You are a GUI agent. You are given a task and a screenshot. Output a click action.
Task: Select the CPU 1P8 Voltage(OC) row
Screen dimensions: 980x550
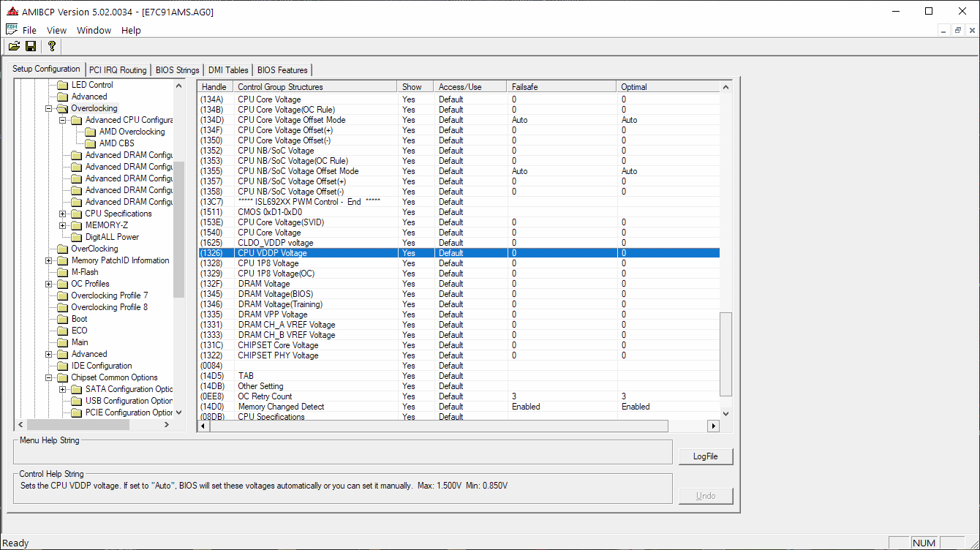click(459, 274)
